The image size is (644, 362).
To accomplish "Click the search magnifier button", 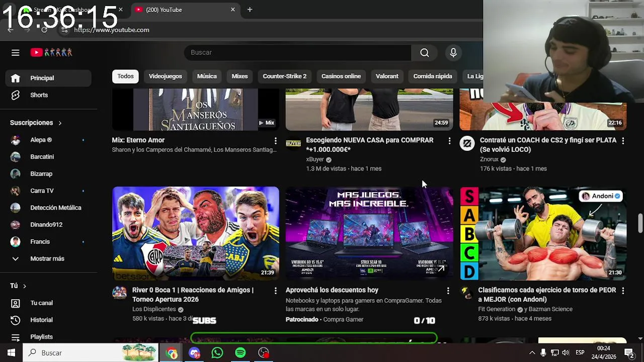I will point(425,52).
